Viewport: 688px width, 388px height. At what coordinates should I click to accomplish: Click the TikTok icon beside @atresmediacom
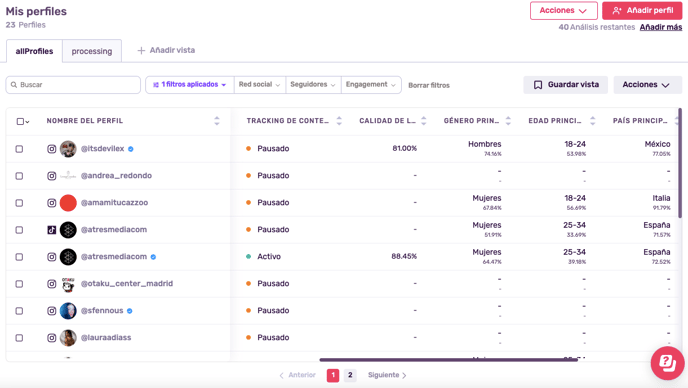[52, 230]
